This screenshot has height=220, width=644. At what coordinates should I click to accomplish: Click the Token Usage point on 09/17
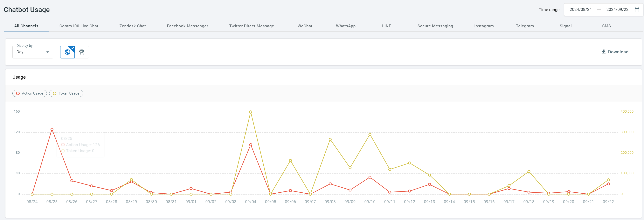[x=509, y=186]
